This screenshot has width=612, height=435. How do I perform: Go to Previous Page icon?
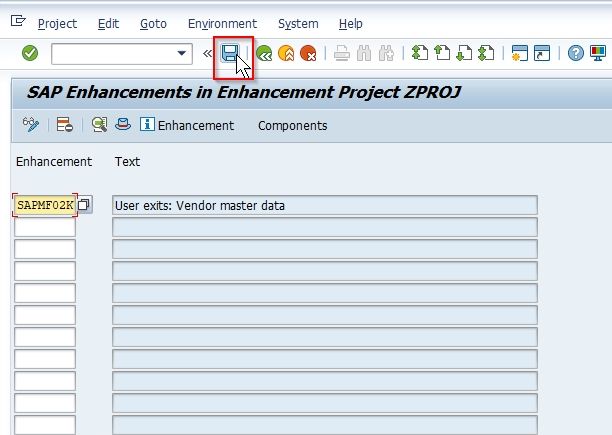point(442,53)
